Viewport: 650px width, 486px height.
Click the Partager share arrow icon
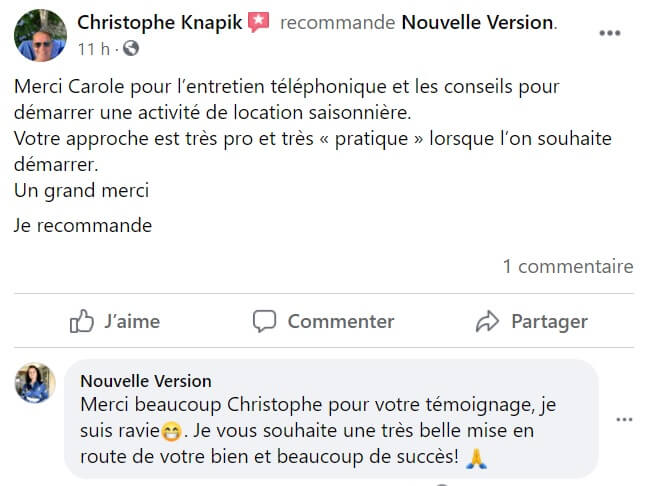coord(487,321)
